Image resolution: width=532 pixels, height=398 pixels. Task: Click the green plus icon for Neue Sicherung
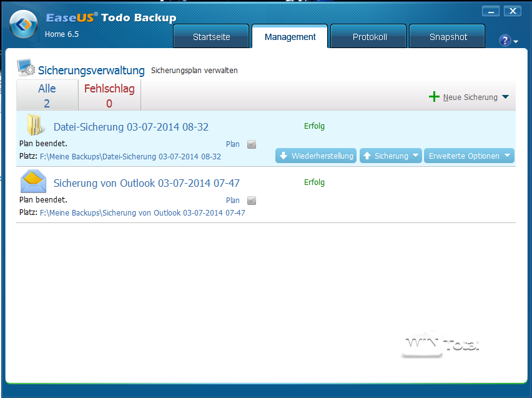(434, 97)
